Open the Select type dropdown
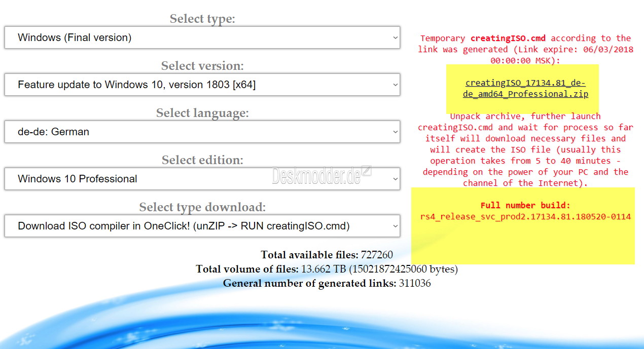644x349 pixels. 202,37
